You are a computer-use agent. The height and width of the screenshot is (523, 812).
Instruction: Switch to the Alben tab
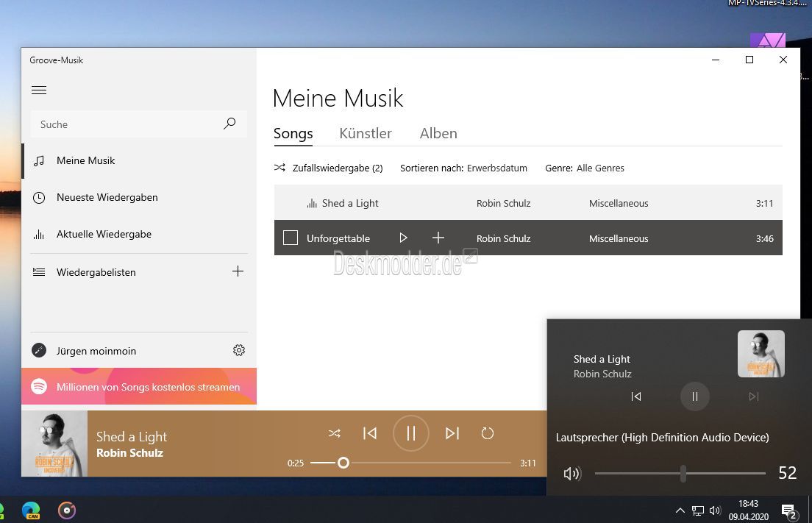(438, 134)
